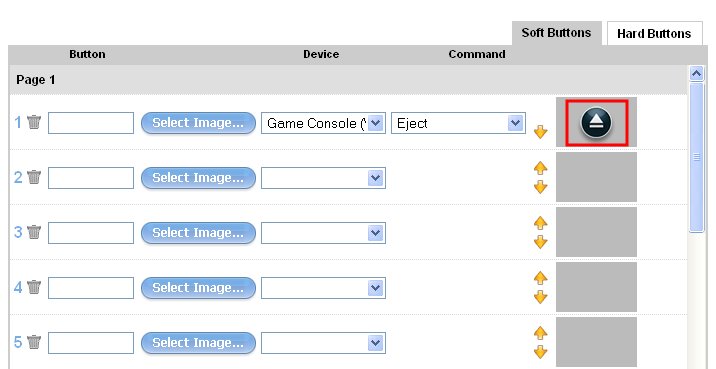Select the empty preview thumbnail for button 4
This screenshot has width=716, height=369.
click(x=596, y=287)
